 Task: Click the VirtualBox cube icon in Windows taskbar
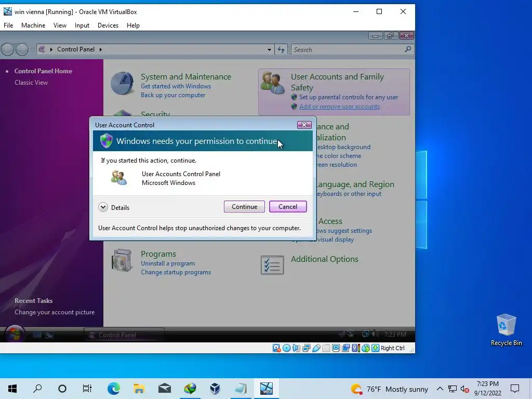click(215, 389)
